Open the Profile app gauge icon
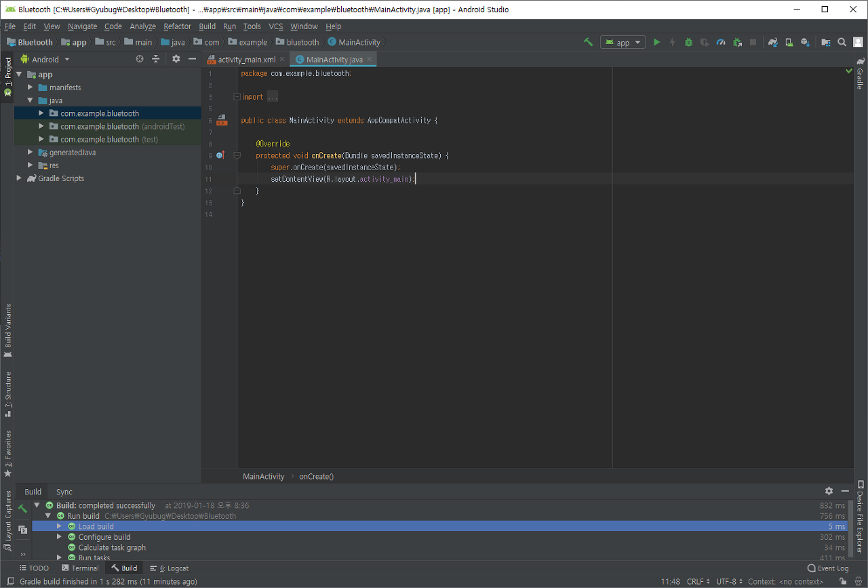 (721, 42)
